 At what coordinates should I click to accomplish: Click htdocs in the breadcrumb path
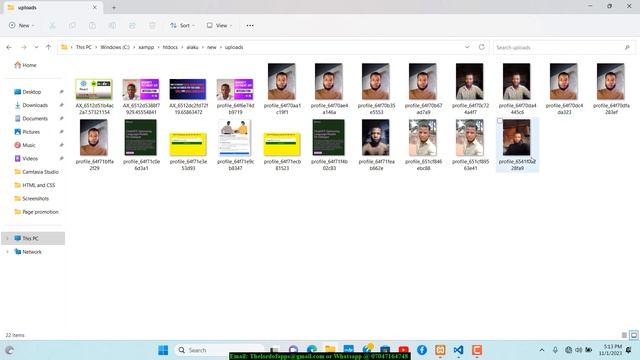click(x=170, y=47)
